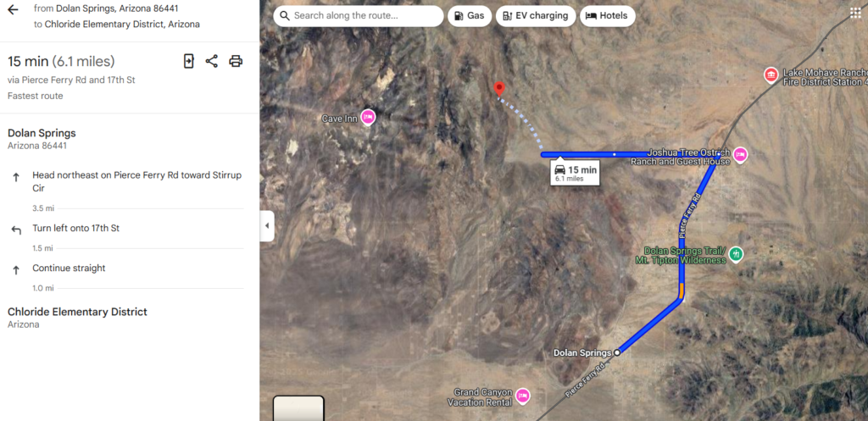Click the Search along the route field
The width and height of the screenshot is (868, 421).
(359, 16)
